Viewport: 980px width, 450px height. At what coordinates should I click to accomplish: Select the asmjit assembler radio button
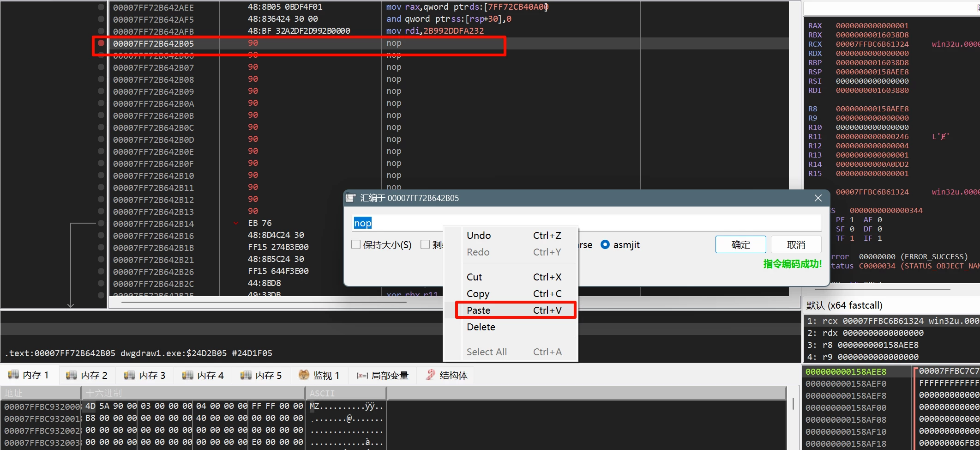point(605,245)
